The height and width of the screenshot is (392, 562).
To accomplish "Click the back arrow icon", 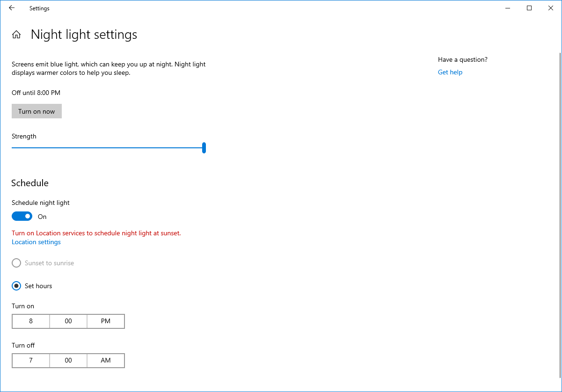I will point(11,8).
